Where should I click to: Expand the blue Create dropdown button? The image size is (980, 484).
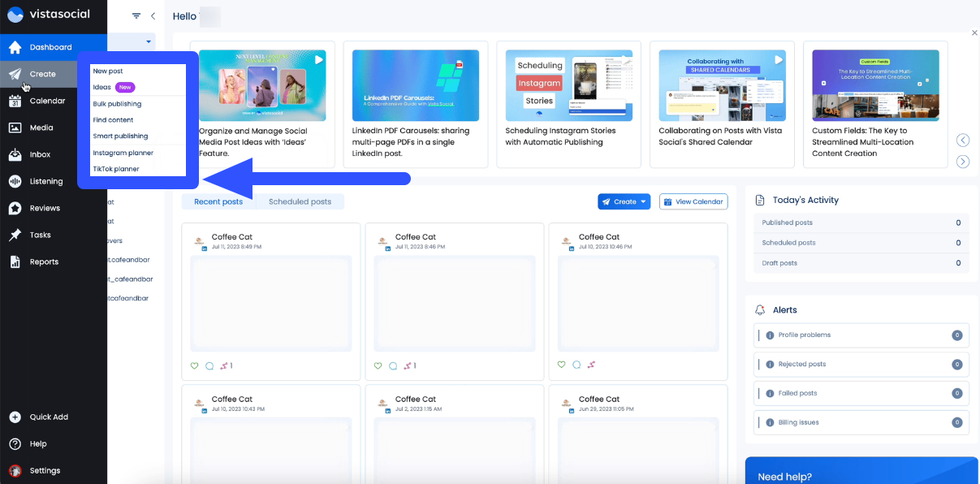click(x=624, y=201)
